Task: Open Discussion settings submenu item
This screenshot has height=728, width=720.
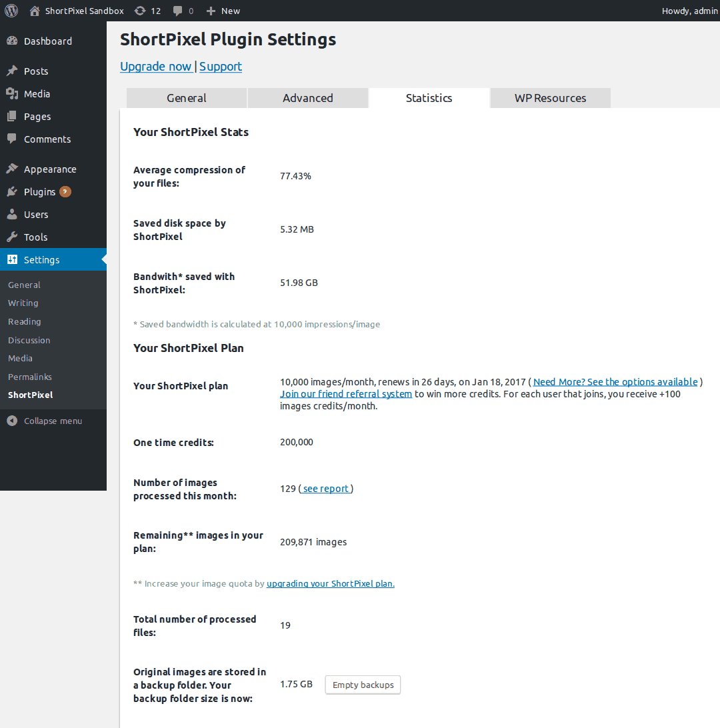Action: (29, 340)
